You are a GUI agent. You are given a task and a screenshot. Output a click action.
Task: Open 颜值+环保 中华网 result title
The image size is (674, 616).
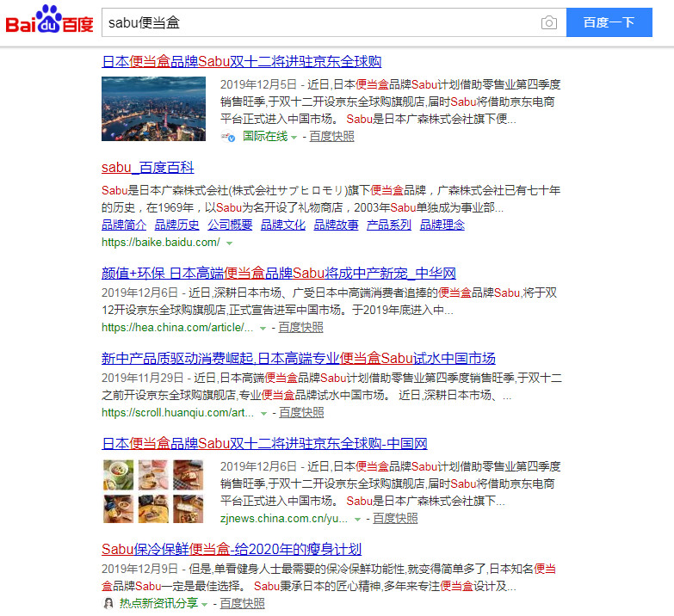(279, 274)
